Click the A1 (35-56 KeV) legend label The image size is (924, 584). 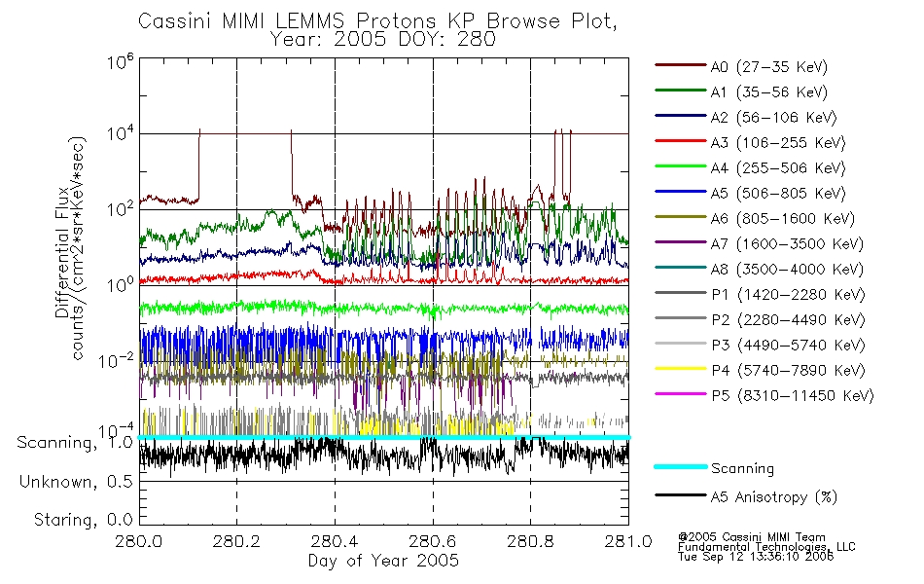[769, 92]
